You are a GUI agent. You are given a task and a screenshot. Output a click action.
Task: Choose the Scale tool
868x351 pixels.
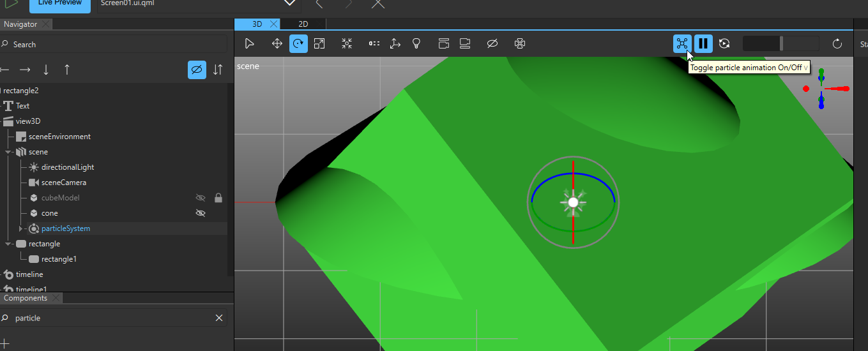319,43
